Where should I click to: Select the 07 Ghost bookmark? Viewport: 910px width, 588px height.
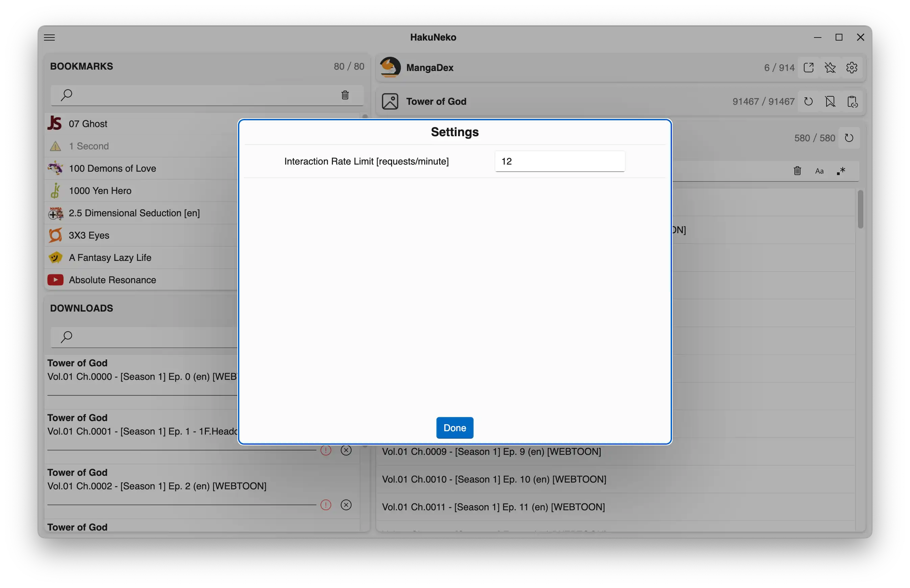point(88,124)
